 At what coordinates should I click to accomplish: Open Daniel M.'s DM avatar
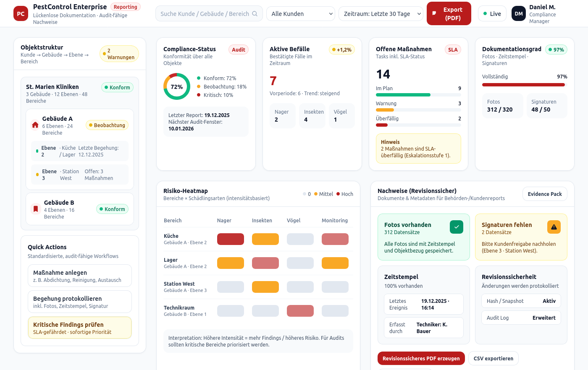[519, 13]
